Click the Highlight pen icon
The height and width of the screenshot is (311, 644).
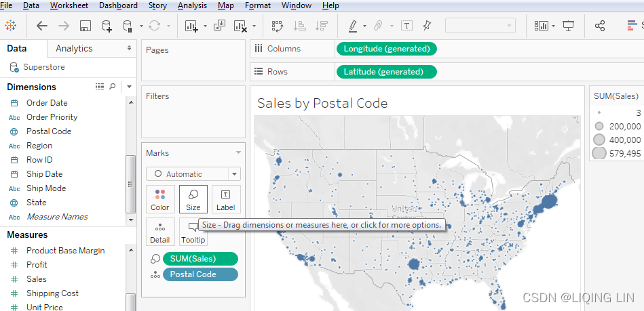click(353, 26)
